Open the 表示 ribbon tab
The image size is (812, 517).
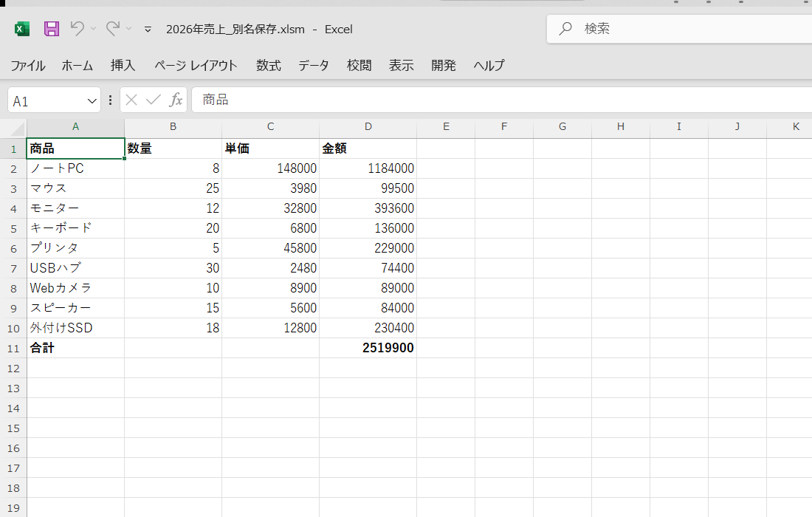pos(402,65)
